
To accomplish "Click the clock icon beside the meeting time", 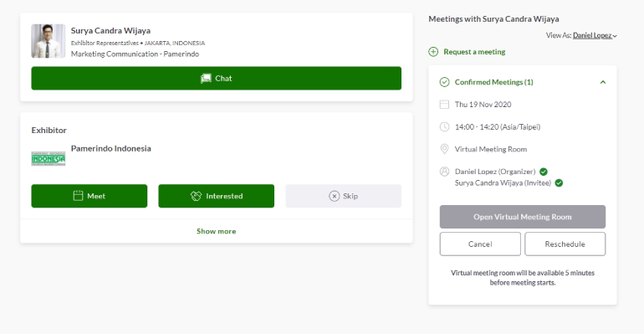I will point(444,127).
